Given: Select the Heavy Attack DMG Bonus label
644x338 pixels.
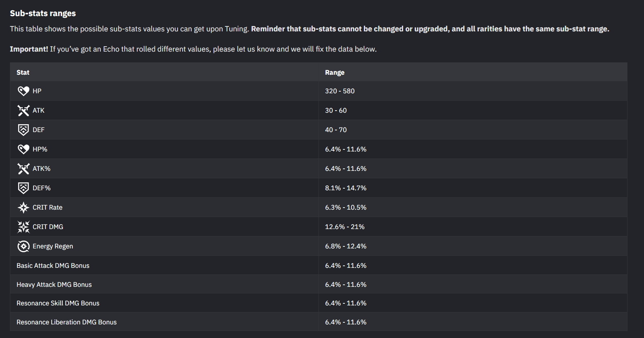Looking at the screenshot, I should coord(54,284).
